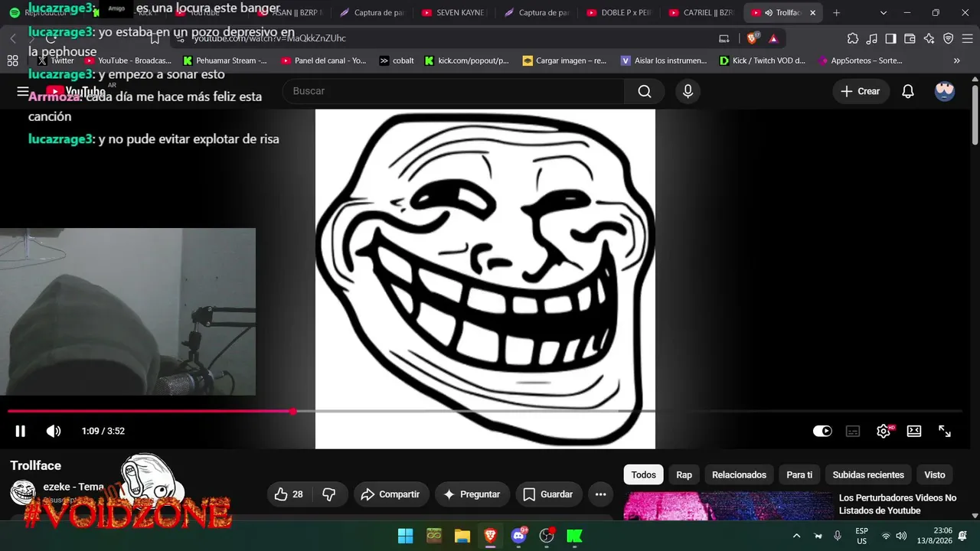Viewport: 980px width, 551px height.
Task: Close the Trollface browser tab
Action: coord(813,13)
